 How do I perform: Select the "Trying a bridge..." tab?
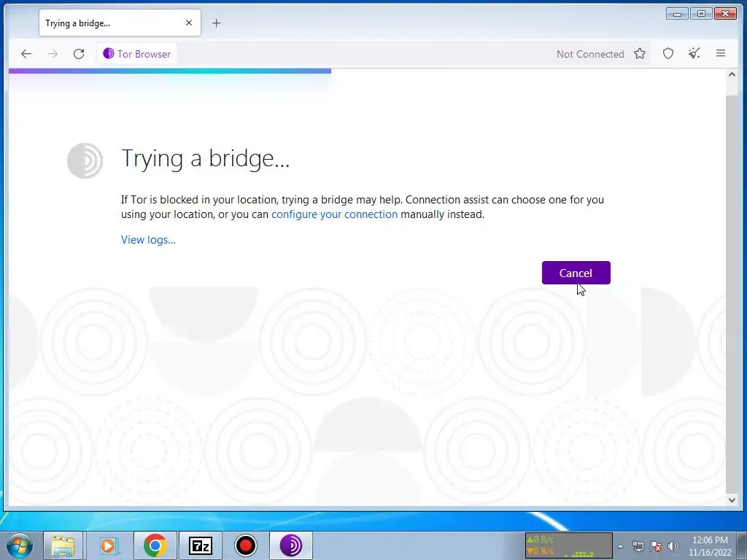click(x=120, y=23)
